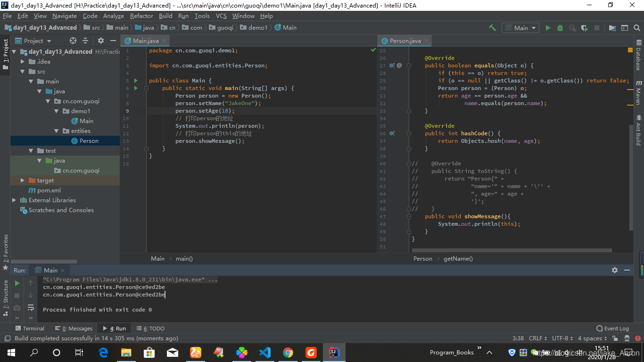This screenshot has width=644, height=362.
Task: Fold the main method in editor gutter
Action: pyautogui.click(x=147, y=88)
